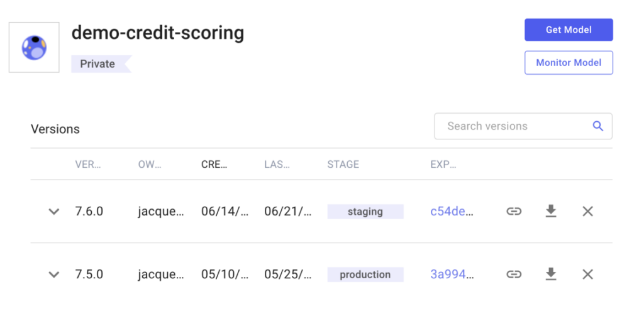
Task: Click last updated date 06/21/…
Action: (x=288, y=212)
